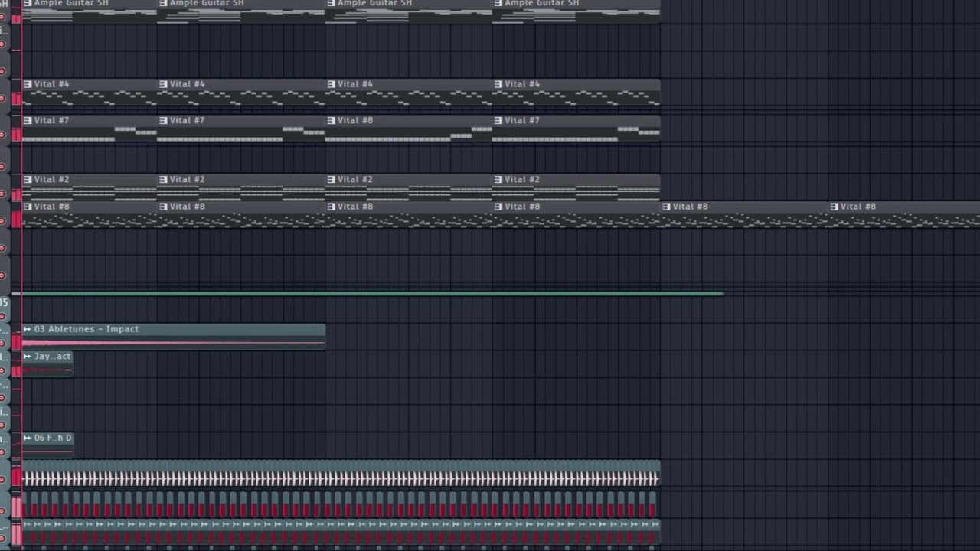Select the third Vital #8 clip name in long row

(x=354, y=207)
